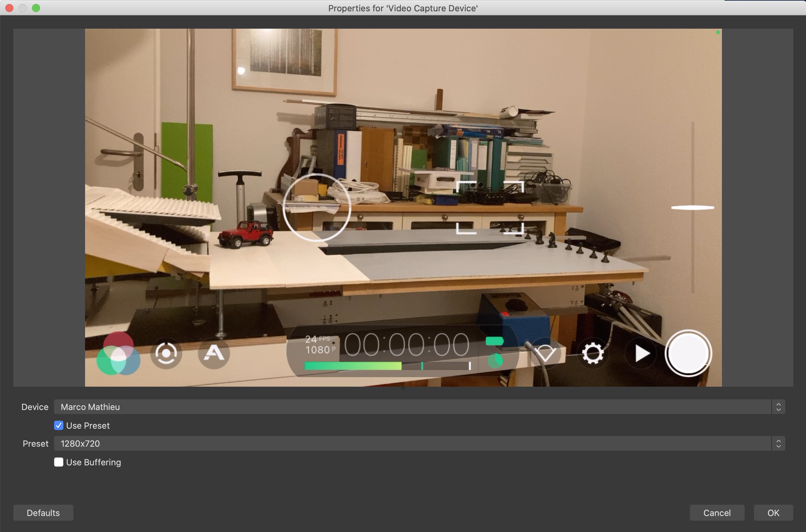This screenshot has width=806, height=532.
Task: Click the Defaults button
Action: click(x=43, y=513)
